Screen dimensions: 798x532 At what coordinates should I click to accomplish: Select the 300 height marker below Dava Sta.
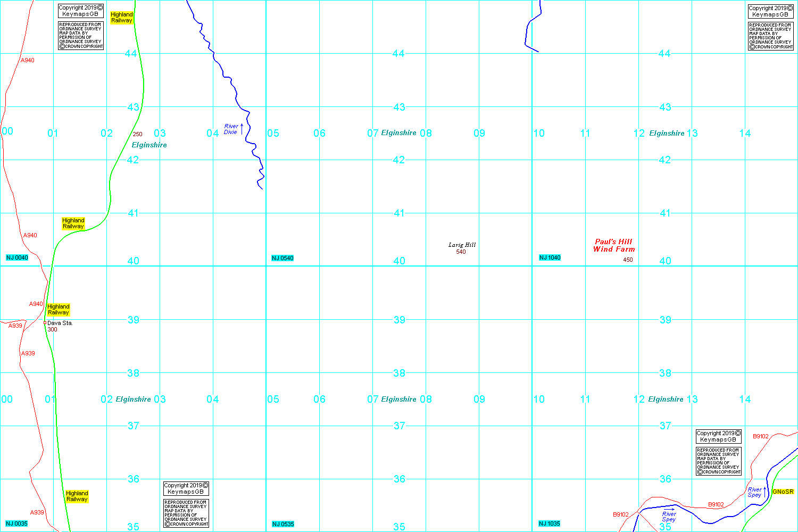coord(52,330)
